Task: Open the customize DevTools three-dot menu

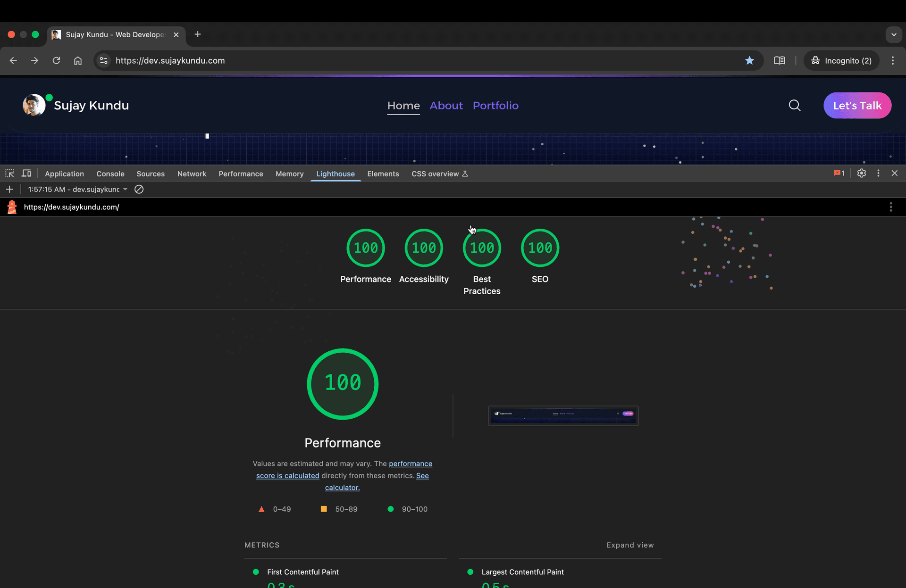Action: [879, 173]
